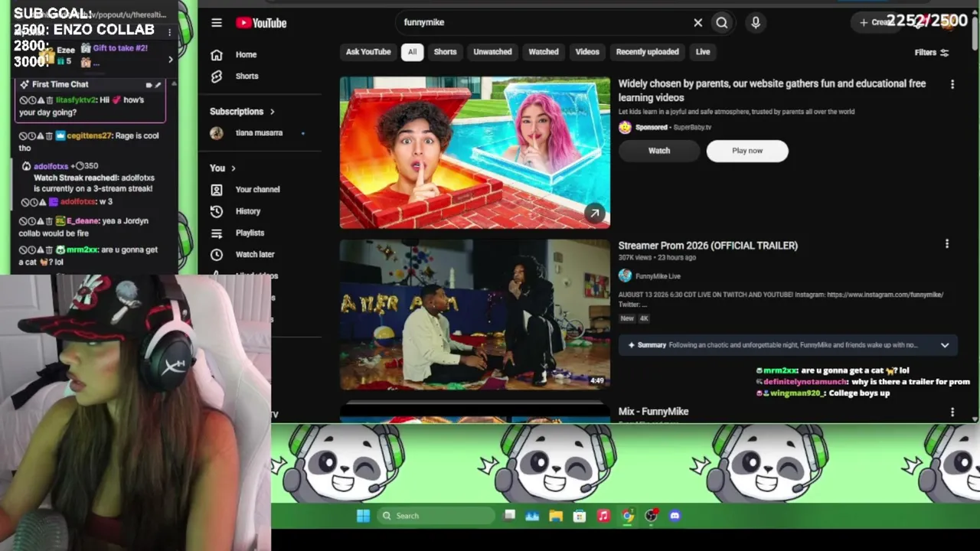The height and width of the screenshot is (551, 980).
Task: Click the Twitch chat popout options dots
Action: [x=169, y=33]
